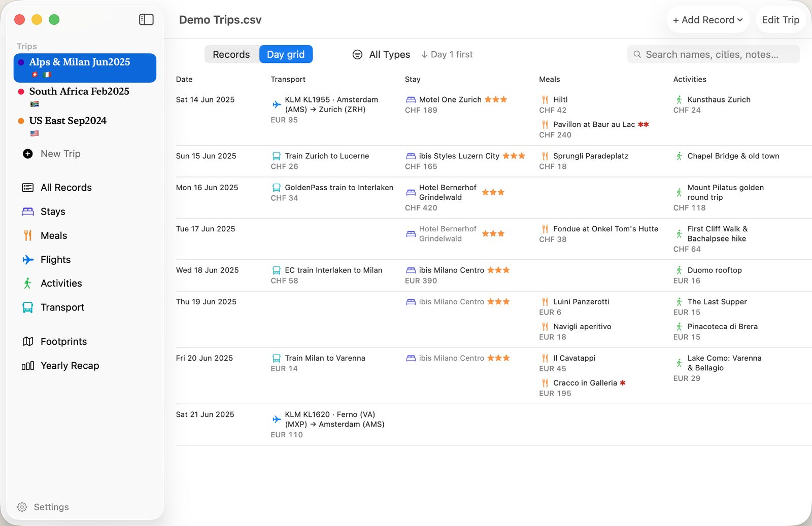This screenshot has width=812, height=526.
Task: Focus the search names, cities, notes field
Action: click(x=714, y=54)
